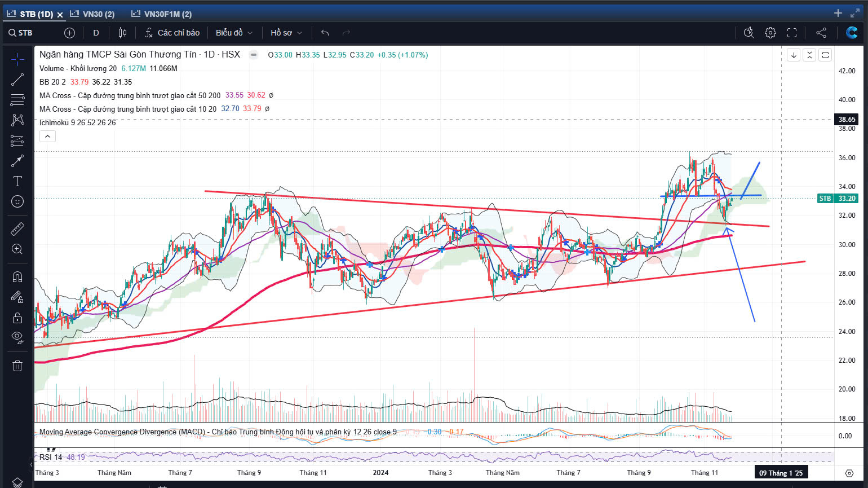Undo the last chart action
The height and width of the screenshot is (488, 868).
325,33
